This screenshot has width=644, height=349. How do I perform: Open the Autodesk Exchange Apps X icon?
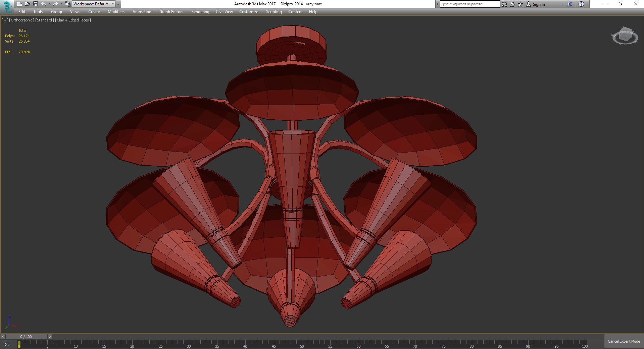coord(569,4)
